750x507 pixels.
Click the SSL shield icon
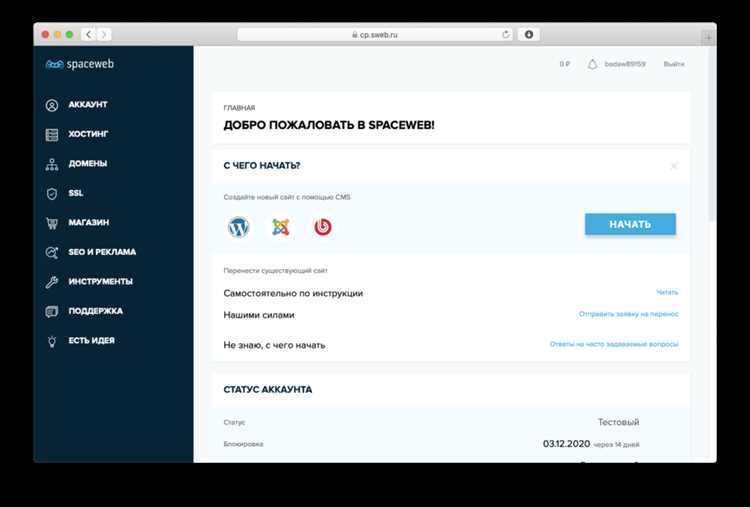point(52,194)
